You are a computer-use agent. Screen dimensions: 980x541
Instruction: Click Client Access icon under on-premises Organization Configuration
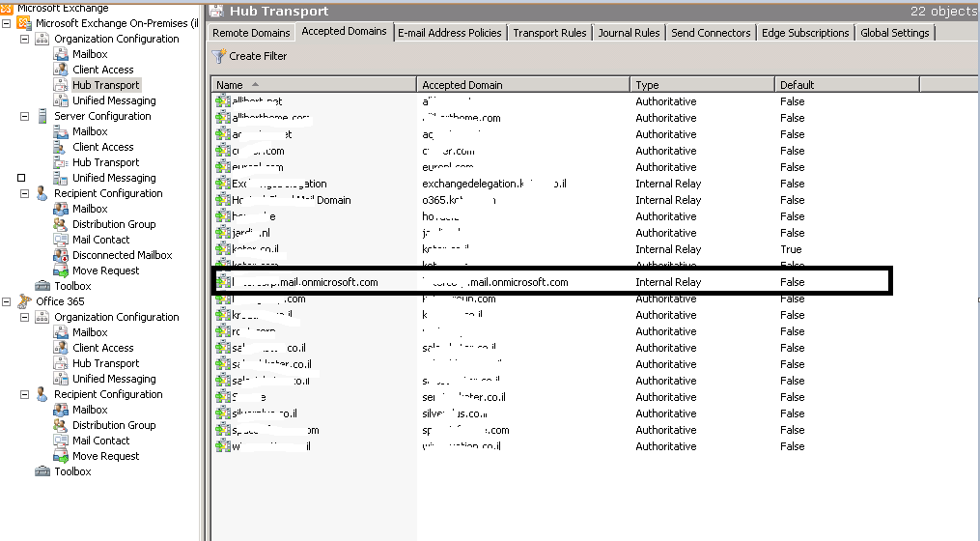61,70
